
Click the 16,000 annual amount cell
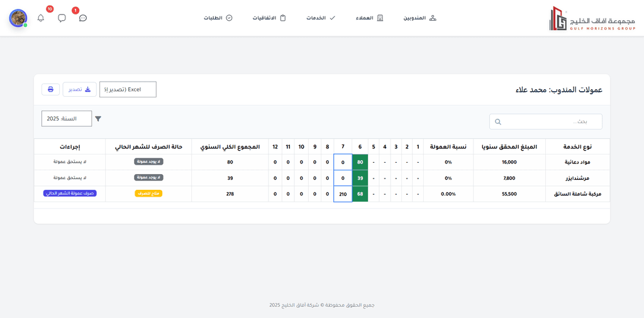click(509, 162)
